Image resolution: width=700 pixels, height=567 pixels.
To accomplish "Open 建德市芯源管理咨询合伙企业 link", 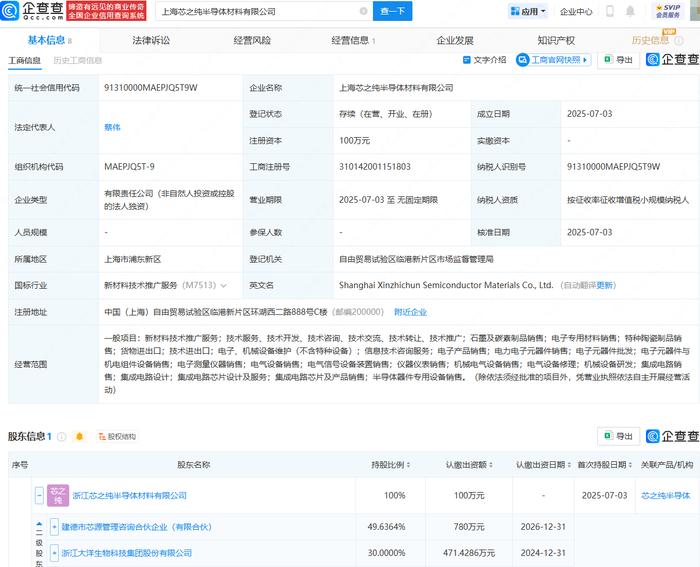I will click(x=137, y=527).
